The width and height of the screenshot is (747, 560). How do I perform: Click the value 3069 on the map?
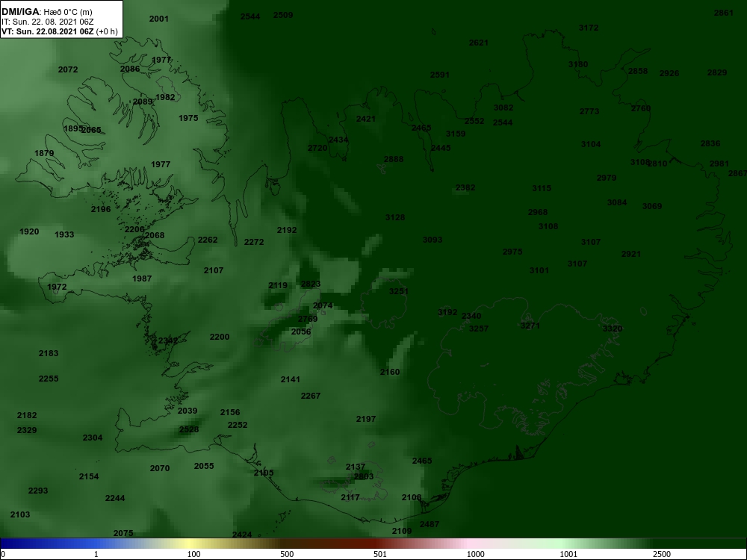(652, 207)
